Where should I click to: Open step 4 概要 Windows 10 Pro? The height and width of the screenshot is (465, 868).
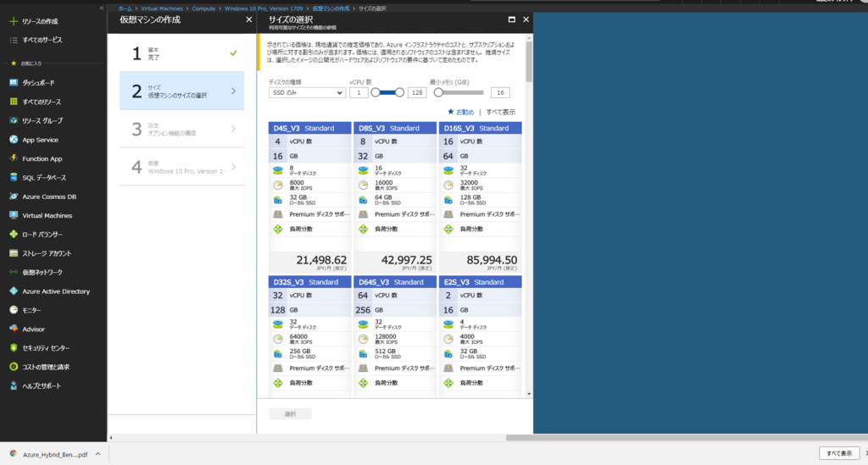point(182,166)
